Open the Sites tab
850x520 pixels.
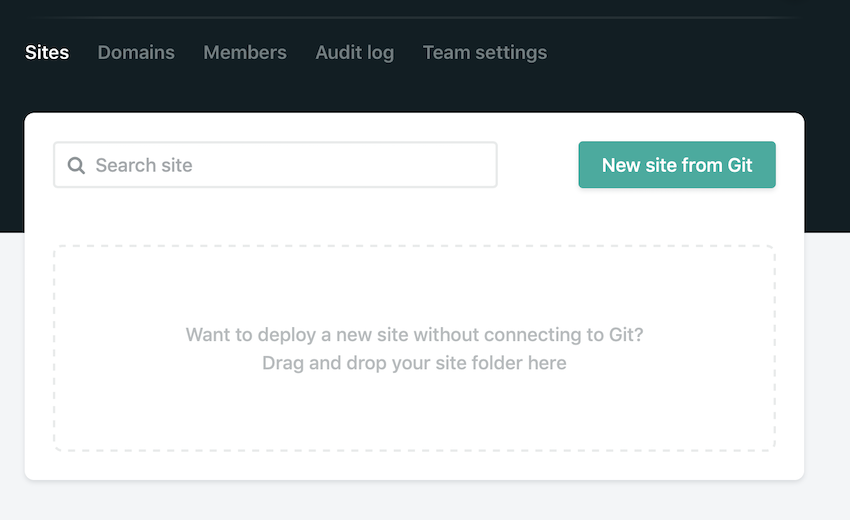[x=47, y=53]
